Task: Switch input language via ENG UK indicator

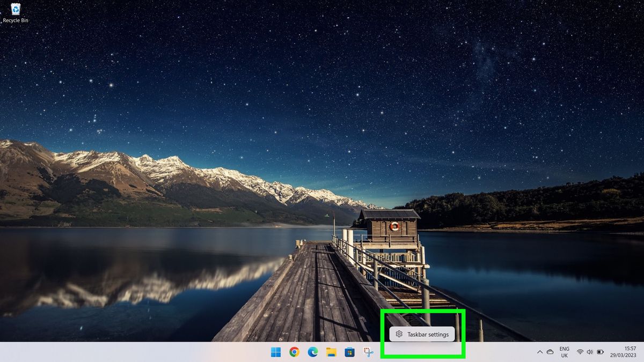Action: point(563,352)
